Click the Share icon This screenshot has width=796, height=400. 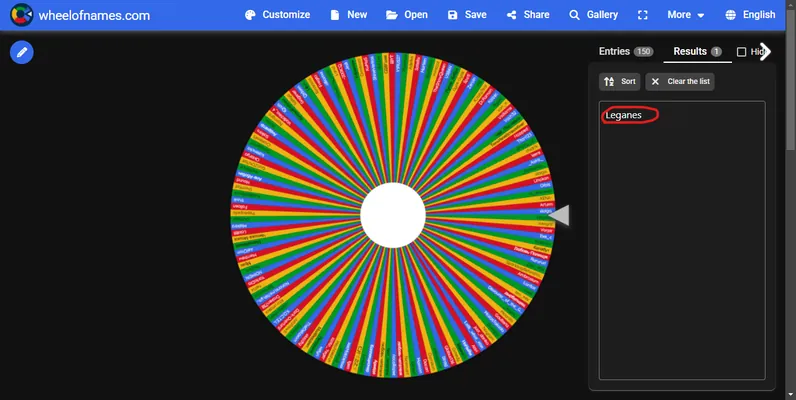point(511,15)
